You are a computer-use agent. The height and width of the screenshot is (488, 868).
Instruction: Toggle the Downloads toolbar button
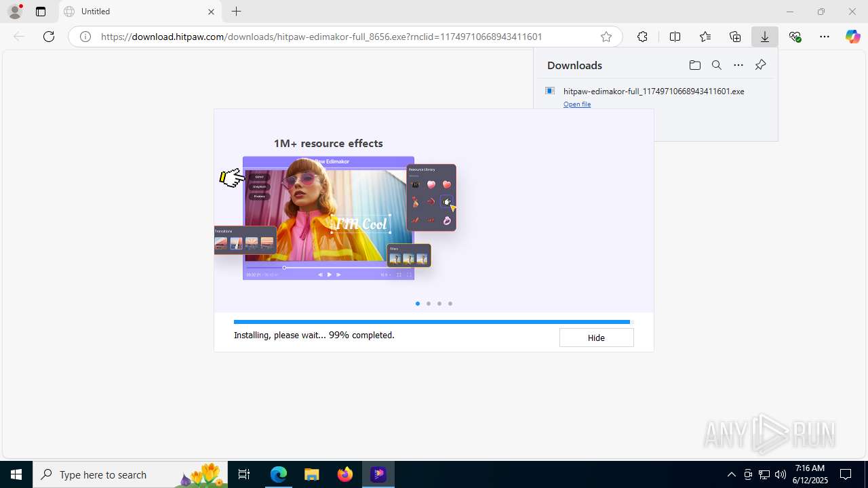[765, 37]
